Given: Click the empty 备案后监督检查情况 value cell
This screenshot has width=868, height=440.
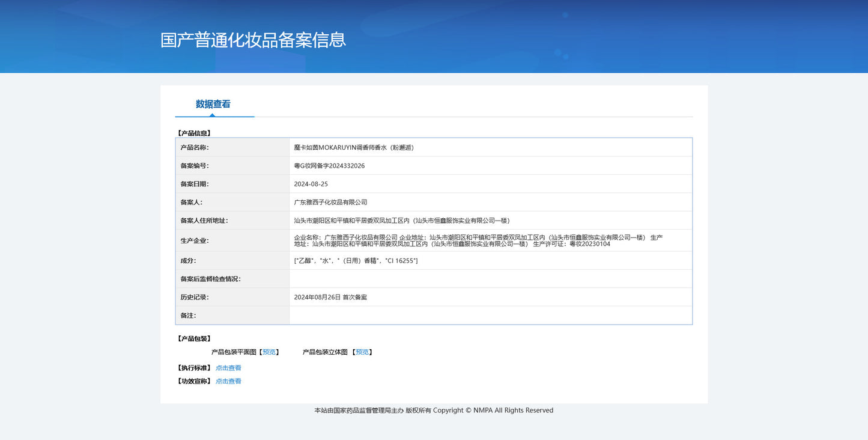Looking at the screenshot, I should pyautogui.click(x=490, y=279).
